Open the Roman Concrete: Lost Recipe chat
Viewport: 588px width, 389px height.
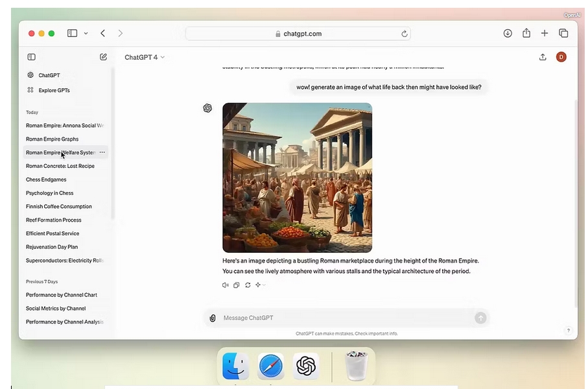click(60, 166)
